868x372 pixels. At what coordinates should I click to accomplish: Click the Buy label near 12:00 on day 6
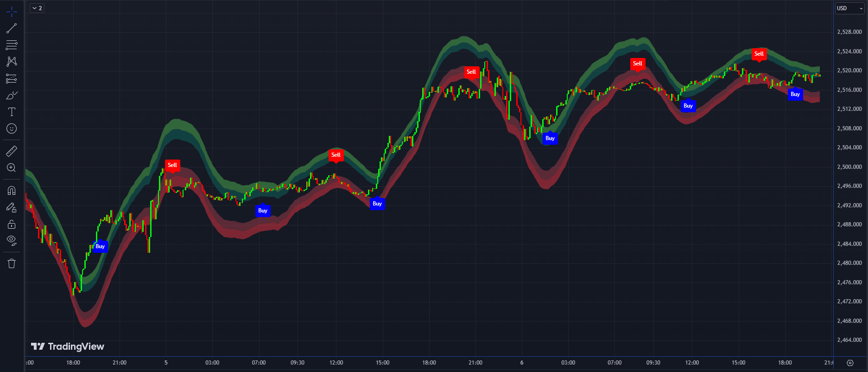(x=688, y=105)
